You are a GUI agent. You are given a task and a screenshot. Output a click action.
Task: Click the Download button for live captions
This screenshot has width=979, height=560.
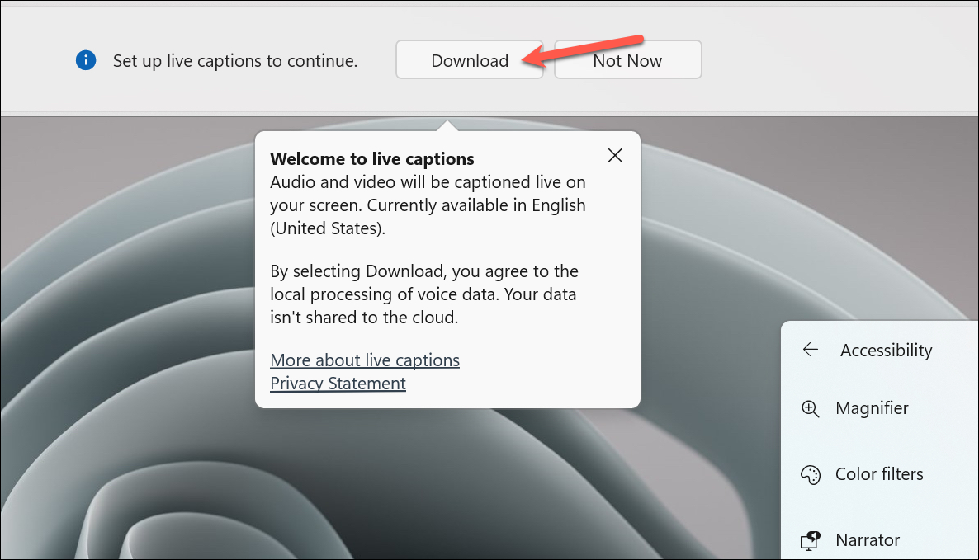(469, 60)
